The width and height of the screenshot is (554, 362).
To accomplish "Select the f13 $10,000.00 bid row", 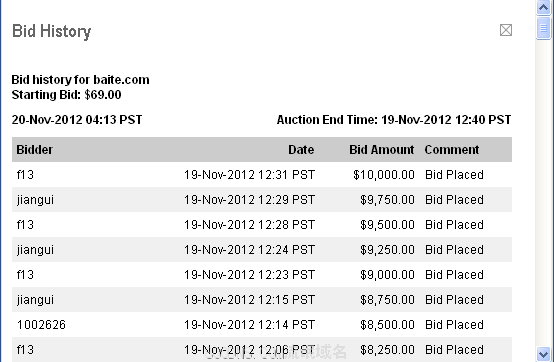I will coord(262,175).
